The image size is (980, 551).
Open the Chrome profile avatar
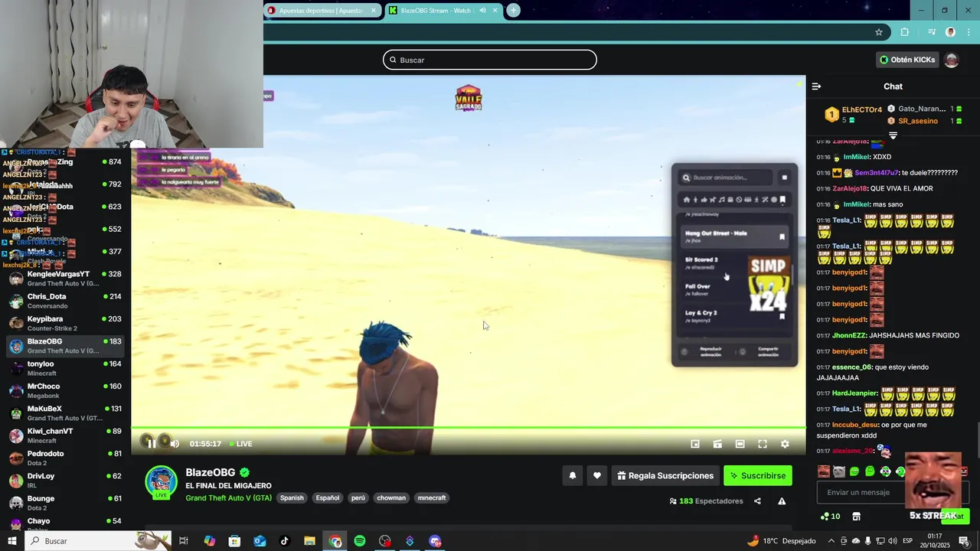(950, 32)
